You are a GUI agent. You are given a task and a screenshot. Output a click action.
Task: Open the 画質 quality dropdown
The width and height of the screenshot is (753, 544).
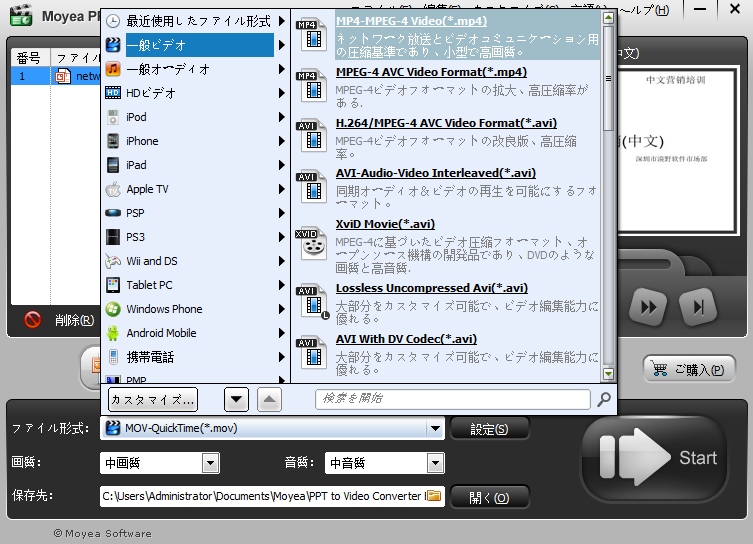pyautogui.click(x=159, y=463)
